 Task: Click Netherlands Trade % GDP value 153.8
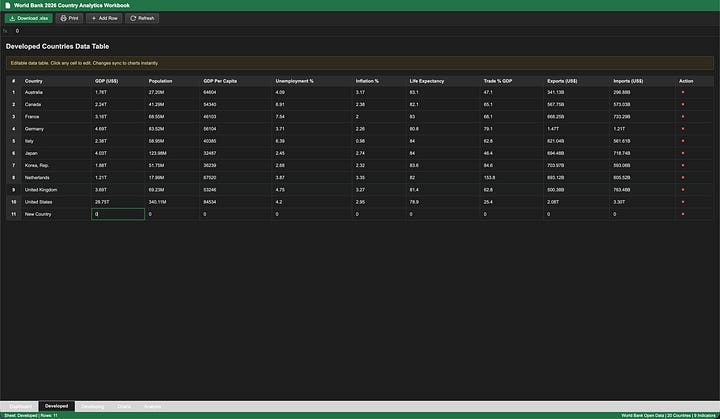[512, 177]
